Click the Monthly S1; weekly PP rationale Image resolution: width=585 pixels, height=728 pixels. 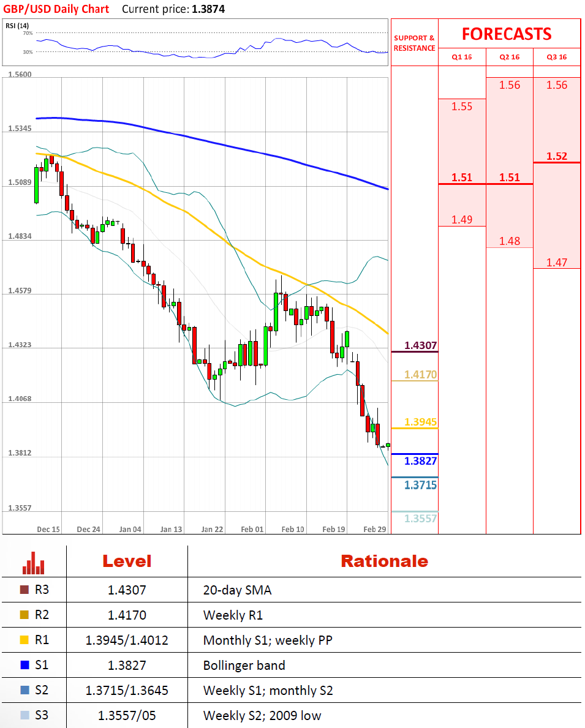(268, 640)
